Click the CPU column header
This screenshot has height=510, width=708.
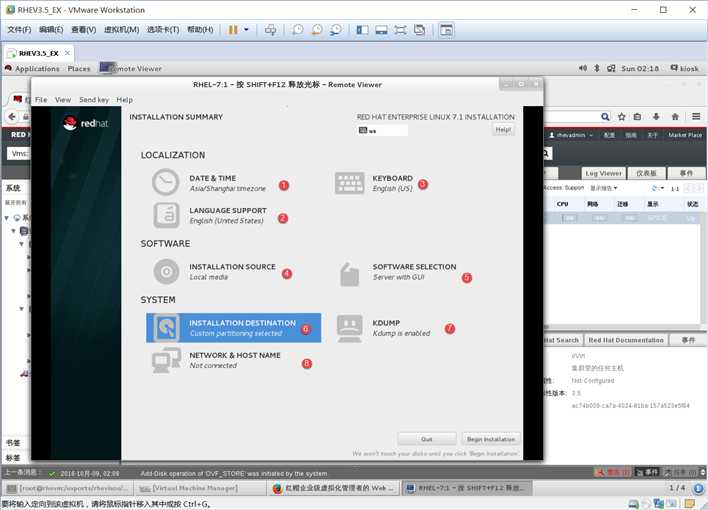point(562,204)
